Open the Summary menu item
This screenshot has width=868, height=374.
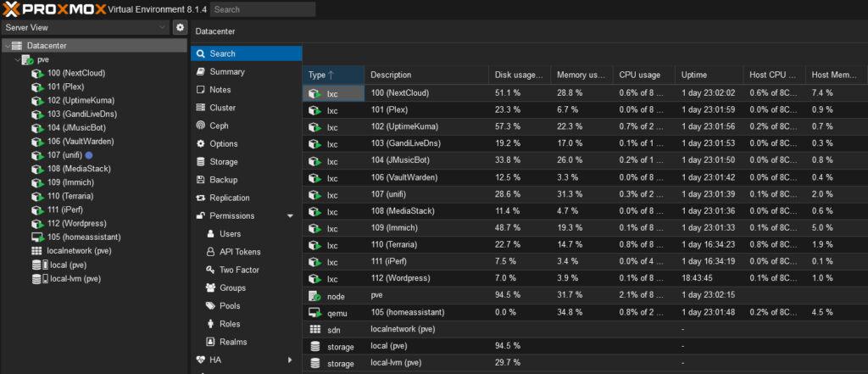[x=247, y=72]
